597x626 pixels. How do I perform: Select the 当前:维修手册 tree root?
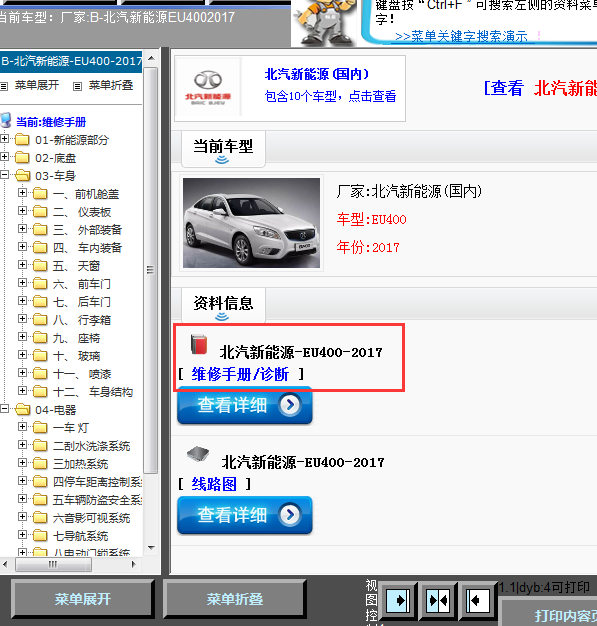click(x=51, y=122)
